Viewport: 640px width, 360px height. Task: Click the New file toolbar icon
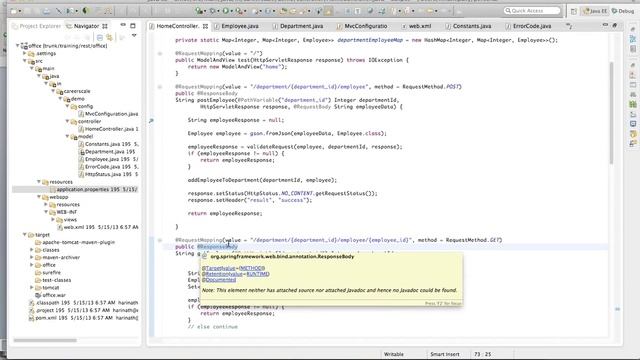(x=14, y=11)
